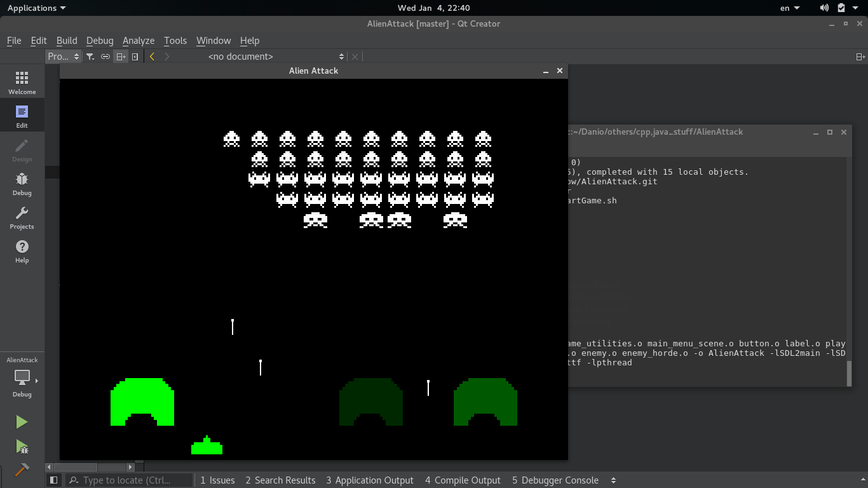Image resolution: width=868 pixels, height=488 pixels.
Task: Open the Build menu
Action: click(x=67, y=40)
